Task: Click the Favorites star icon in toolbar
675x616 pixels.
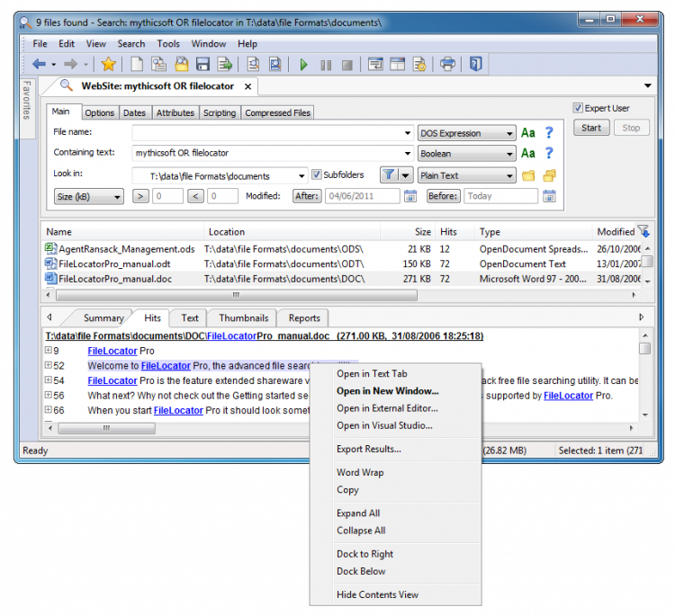Action: coord(108,64)
